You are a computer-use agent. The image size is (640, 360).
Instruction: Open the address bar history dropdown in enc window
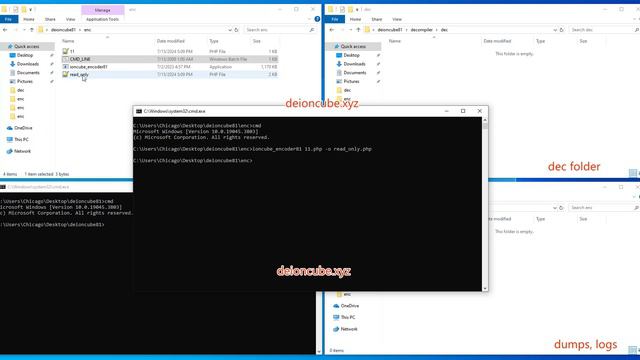(230, 30)
